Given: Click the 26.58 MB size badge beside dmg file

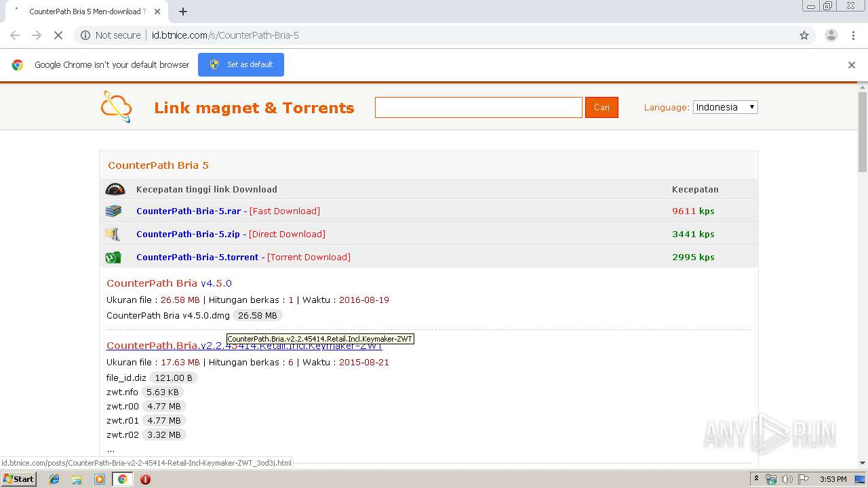Looking at the screenshot, I should click(x=258, y=315).
